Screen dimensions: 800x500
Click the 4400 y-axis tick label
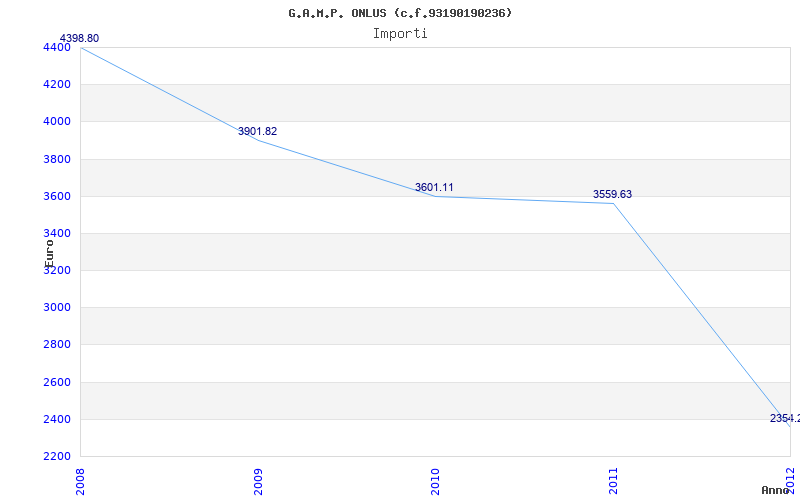click(x=57, y=47)
